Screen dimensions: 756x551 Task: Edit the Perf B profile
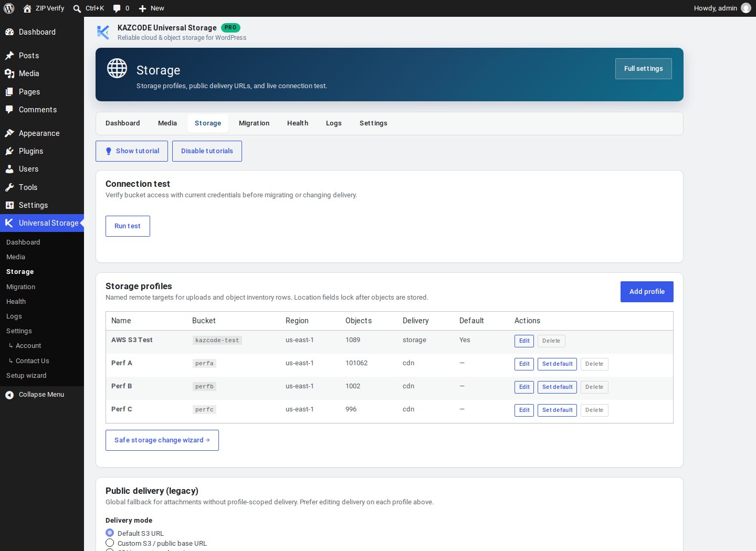pos(524,387)
